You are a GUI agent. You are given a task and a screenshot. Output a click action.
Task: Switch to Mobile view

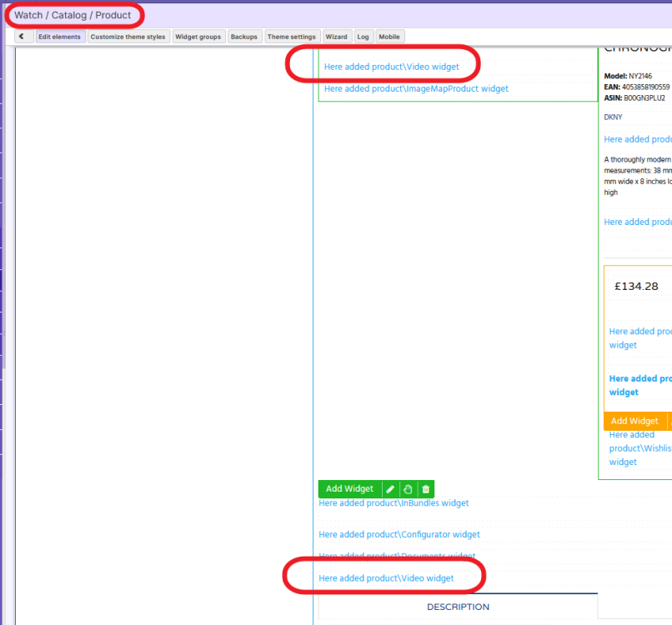pos(389,37)
